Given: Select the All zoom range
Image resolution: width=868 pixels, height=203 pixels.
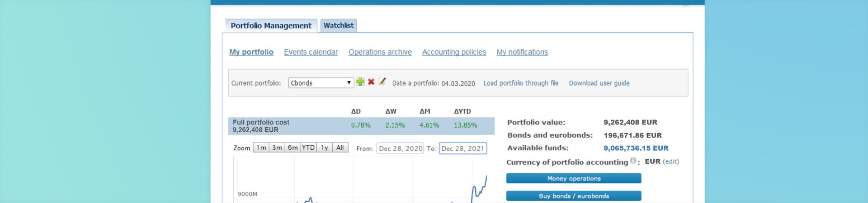Looking at the screenshot, I should (340, 148).
